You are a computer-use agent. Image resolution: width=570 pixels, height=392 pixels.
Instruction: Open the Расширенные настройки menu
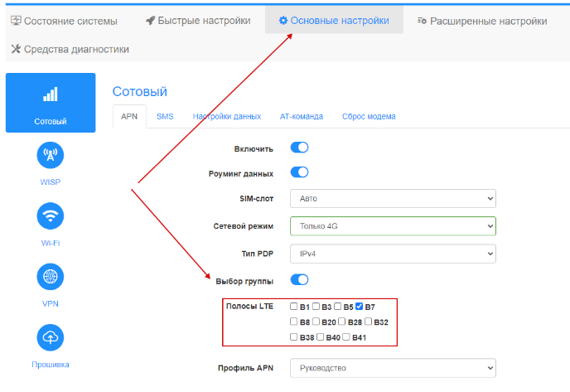(482, 21)
